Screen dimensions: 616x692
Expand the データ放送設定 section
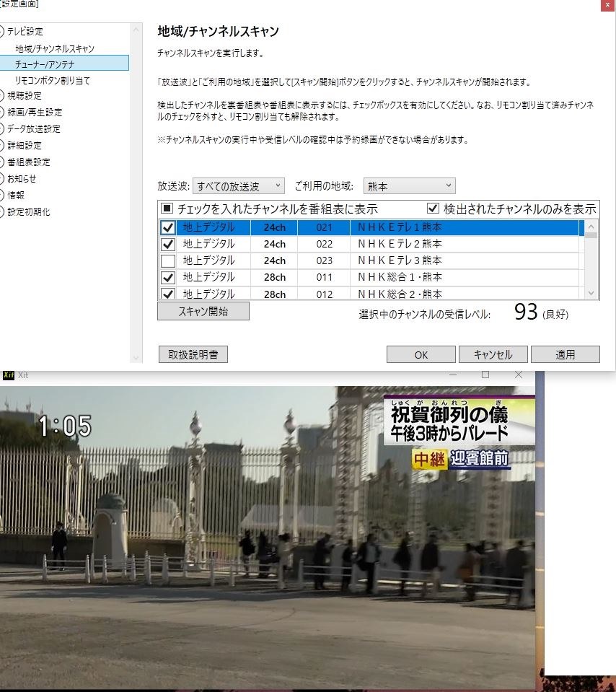[x=1, y=129]
